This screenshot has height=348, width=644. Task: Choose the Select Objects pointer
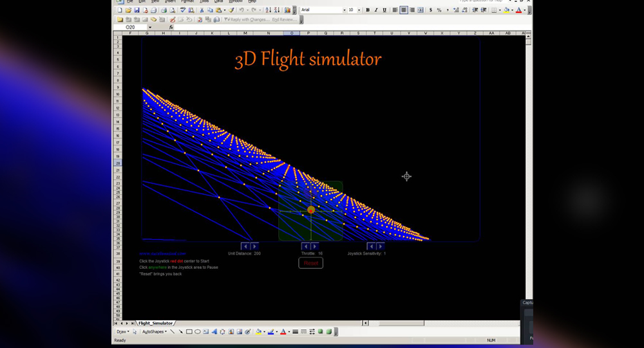pyautogui.click(x=135, y=331)
